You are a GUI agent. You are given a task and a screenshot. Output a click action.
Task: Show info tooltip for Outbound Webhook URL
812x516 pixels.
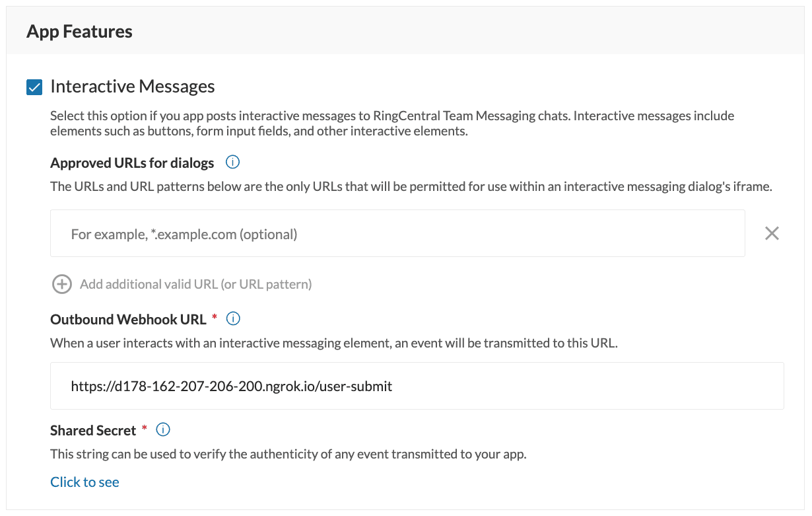pos(233,319)
